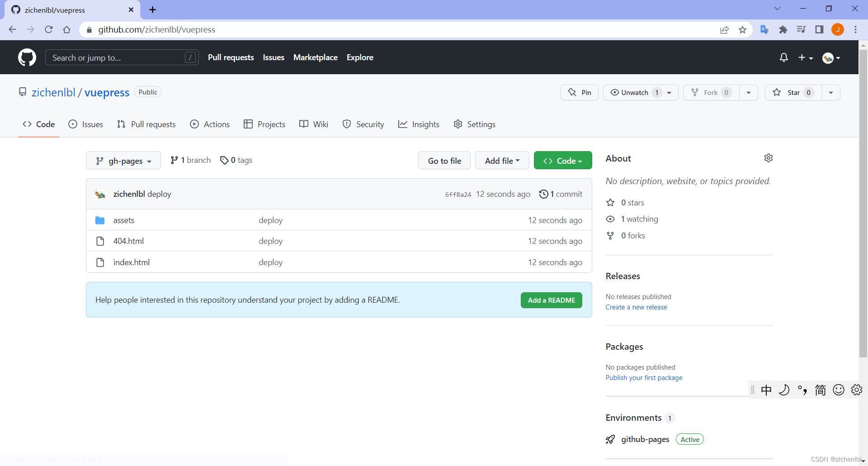The height and width of the screenshot is (466, 868).
Task: Switch to the Pull requests repo tab
Action: coord(146,124)
